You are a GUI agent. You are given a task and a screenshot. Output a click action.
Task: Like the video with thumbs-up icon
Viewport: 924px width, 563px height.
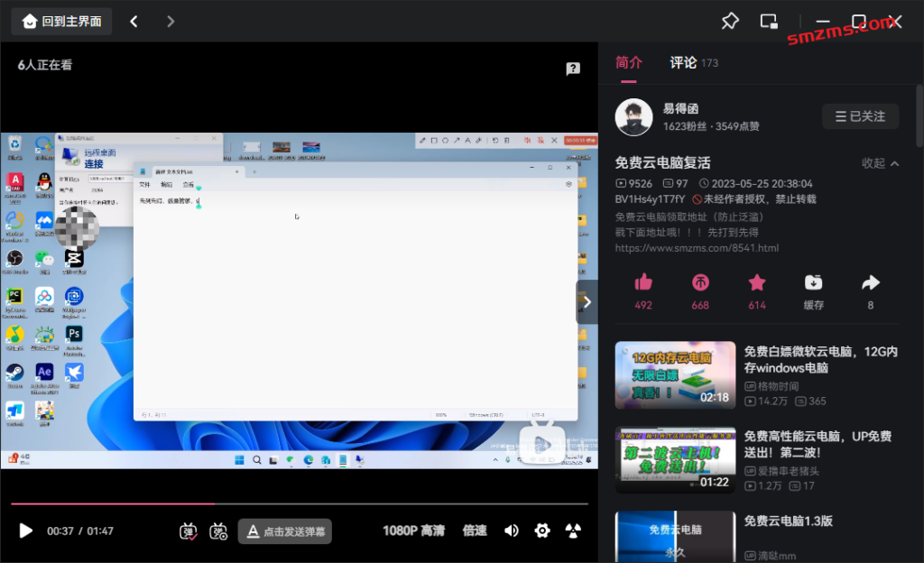click(642, 282)
